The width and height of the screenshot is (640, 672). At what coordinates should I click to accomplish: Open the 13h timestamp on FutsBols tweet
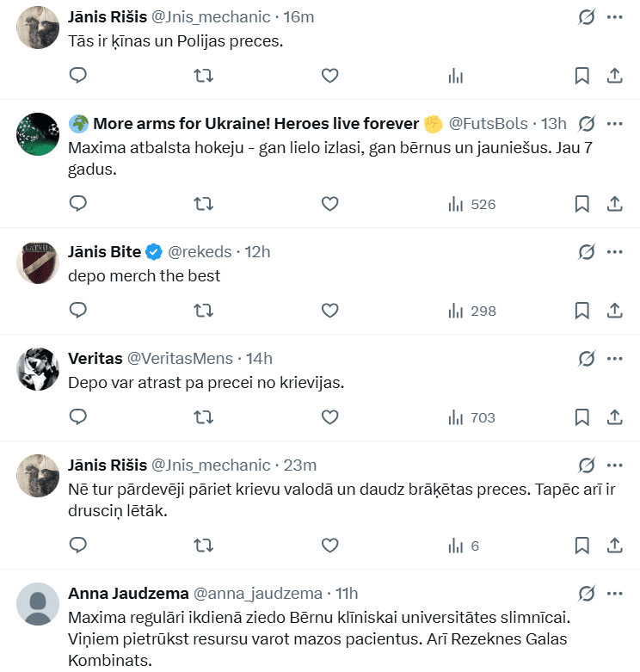(554, 124)
